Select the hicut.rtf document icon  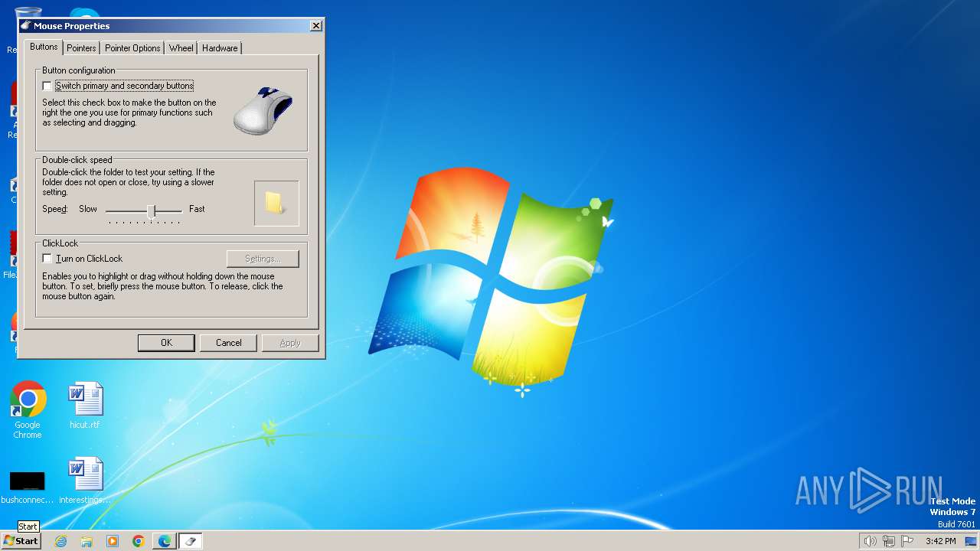[x=85, y=406]
